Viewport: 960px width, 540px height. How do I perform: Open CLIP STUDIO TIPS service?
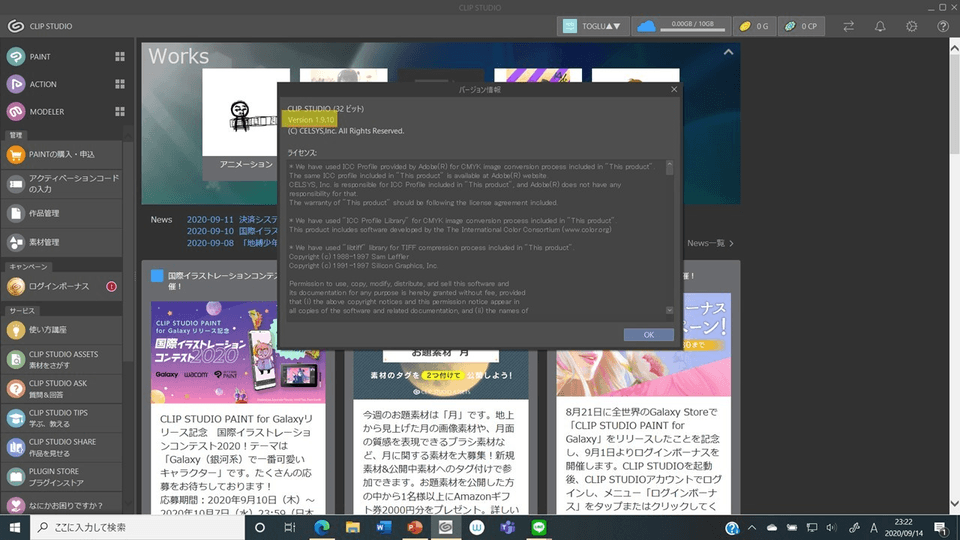coord(62,418)
